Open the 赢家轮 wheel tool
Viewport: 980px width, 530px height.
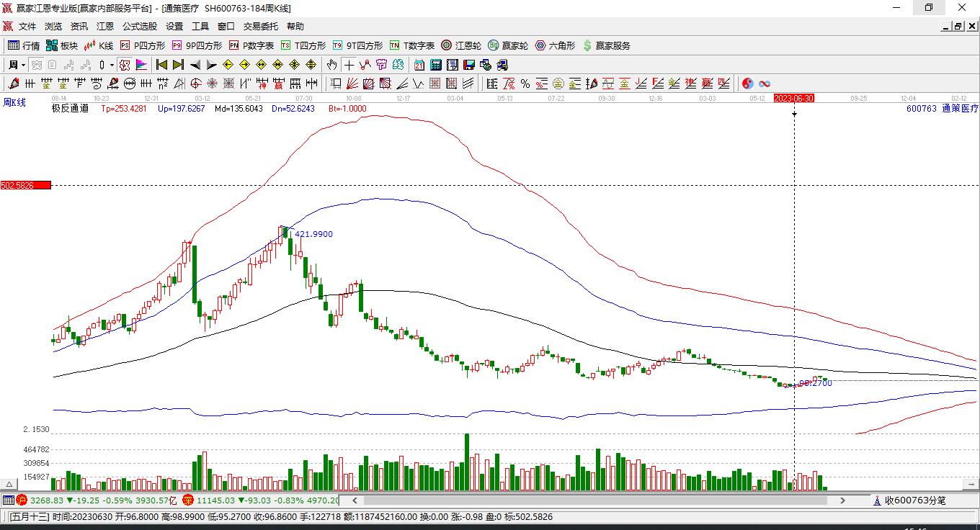point(508,45)
